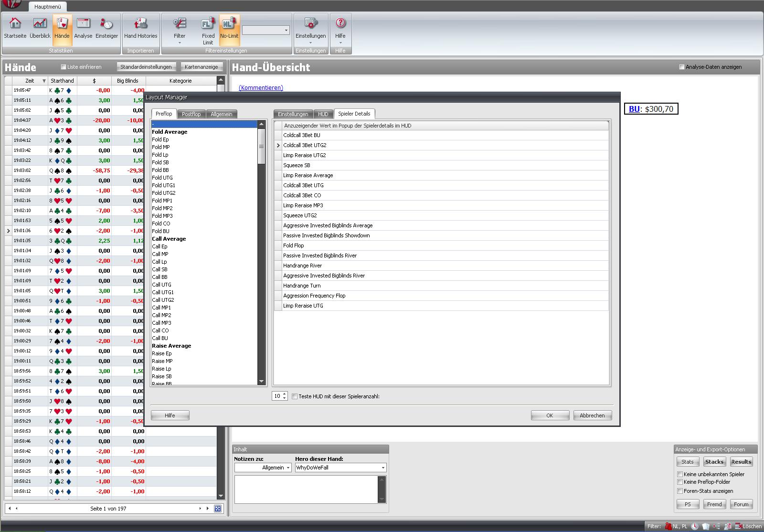The width and height of the screenshot is (764, 532).
Task: Open the Einstellungen gear icon
Action: (310, 23)
